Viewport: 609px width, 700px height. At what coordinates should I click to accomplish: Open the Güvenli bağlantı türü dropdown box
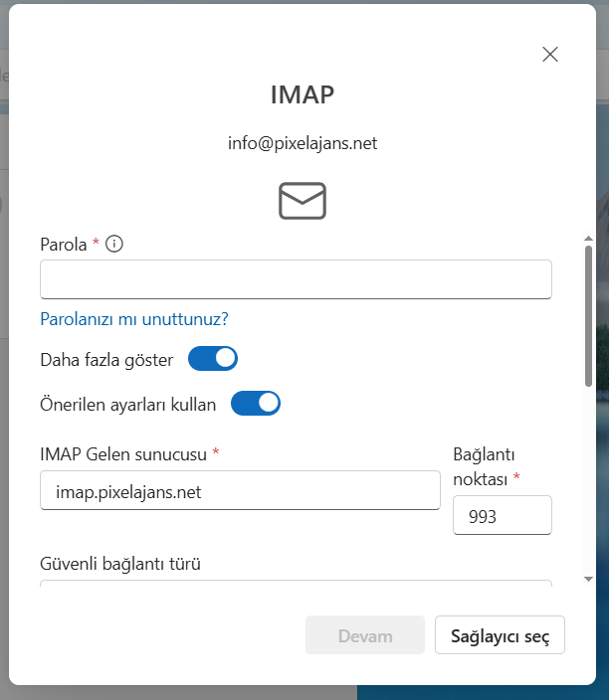pyautogui.click(x=296, y=583)
